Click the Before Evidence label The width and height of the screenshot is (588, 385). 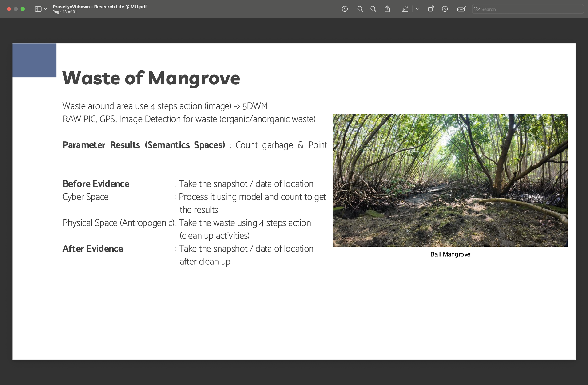coord(96,184)
